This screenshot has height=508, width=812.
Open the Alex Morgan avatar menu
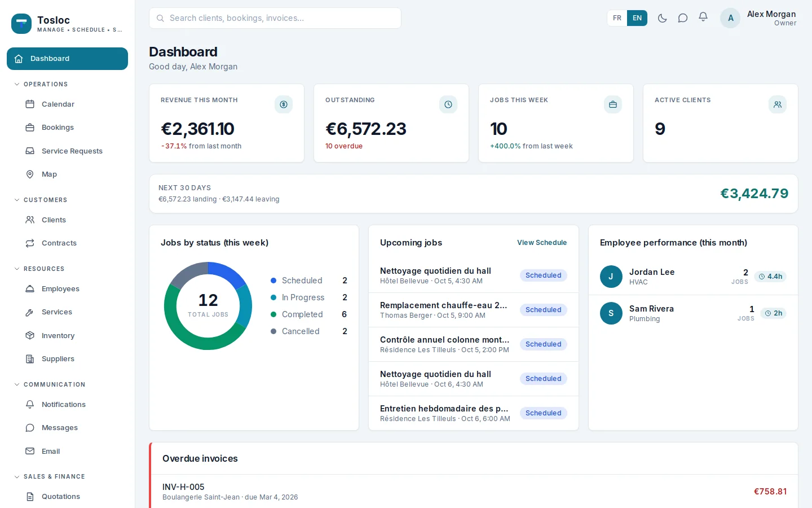(730, 18)
